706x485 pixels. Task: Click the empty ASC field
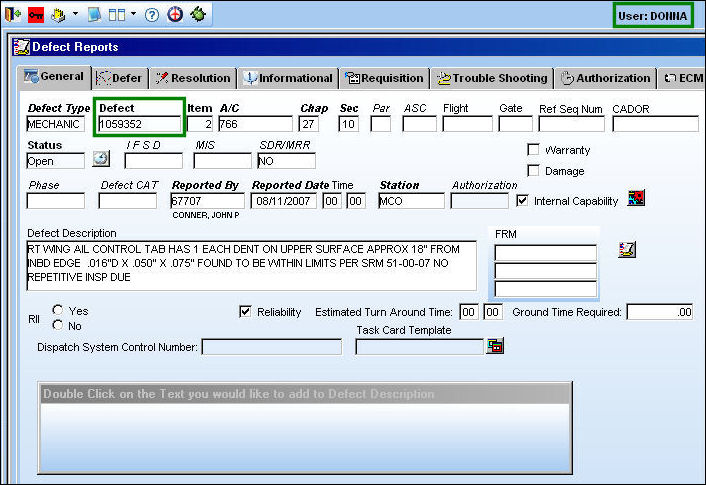click(419, 124)
